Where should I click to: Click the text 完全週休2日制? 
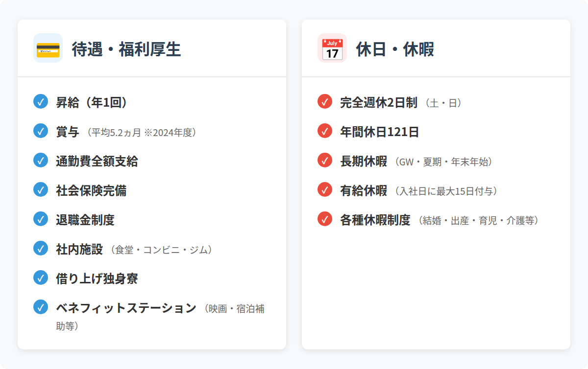pos(379,103)
